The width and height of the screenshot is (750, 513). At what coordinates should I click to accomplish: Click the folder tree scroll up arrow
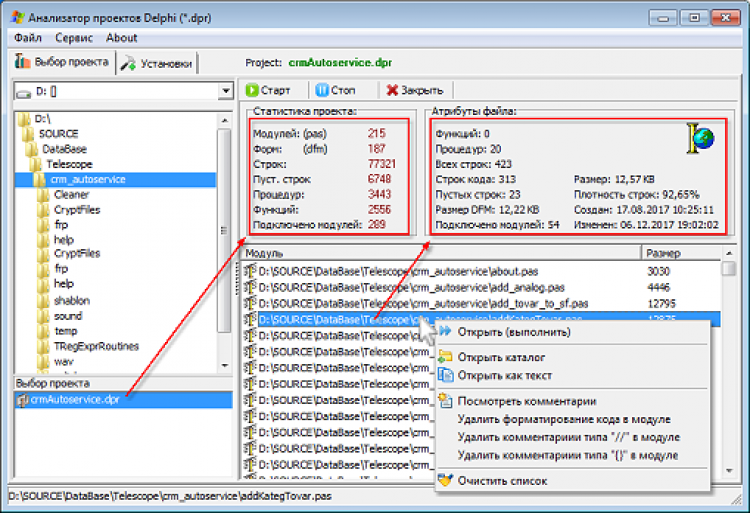(224, 120)
